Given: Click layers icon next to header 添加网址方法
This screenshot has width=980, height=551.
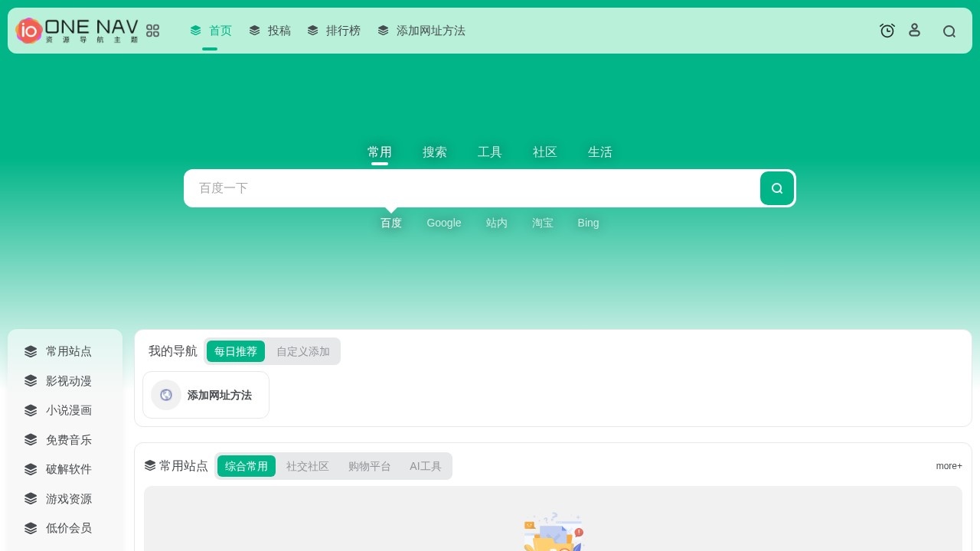Looking at the screenshot, I should (x=384, y=31).
